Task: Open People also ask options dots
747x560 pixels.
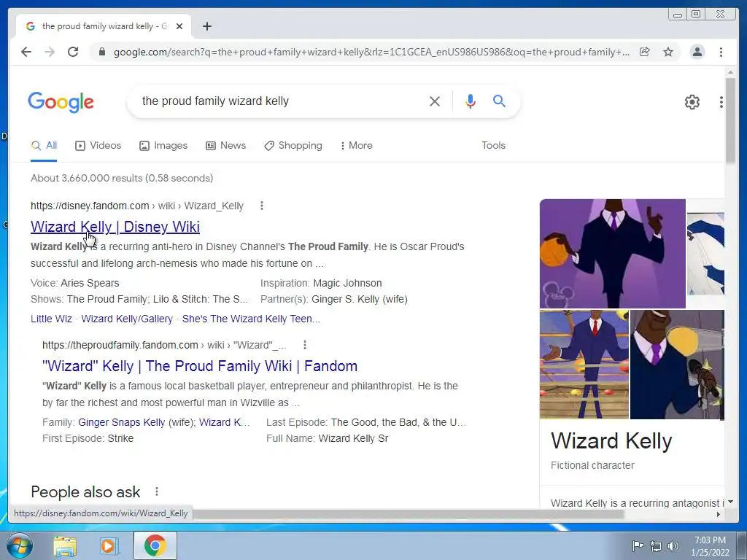Action: (x=157, y=491)
